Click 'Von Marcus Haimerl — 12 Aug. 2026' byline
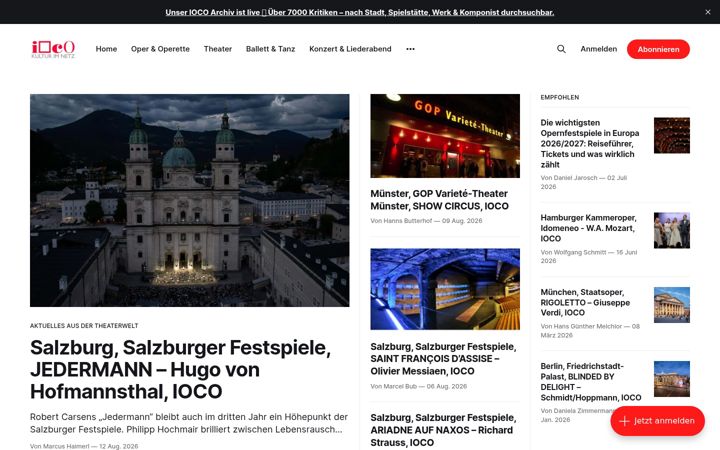Viewport: 720px width, 450px height. click(84, 446)
